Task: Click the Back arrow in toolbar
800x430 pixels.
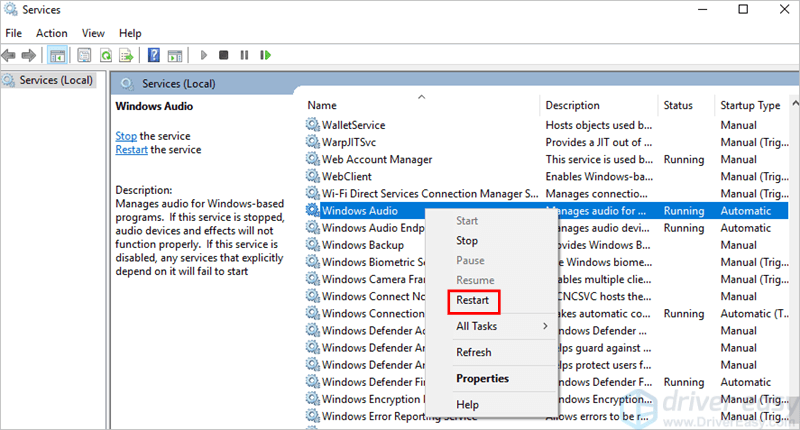Action: pyautogui.click(x=11, y=55)
